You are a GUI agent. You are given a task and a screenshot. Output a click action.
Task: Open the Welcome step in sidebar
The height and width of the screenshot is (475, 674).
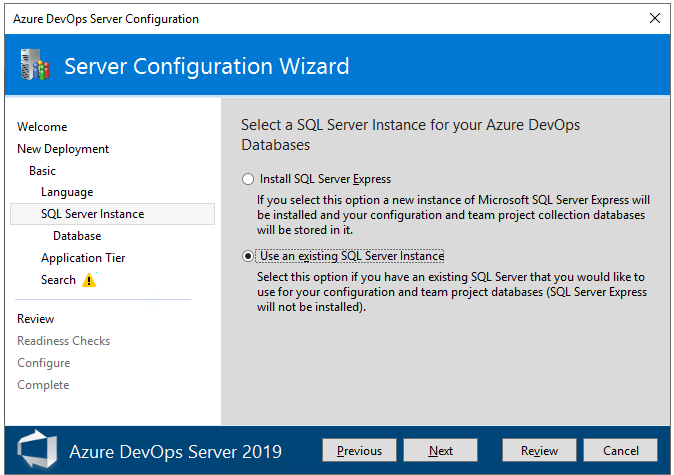click(x=42, y=127)
